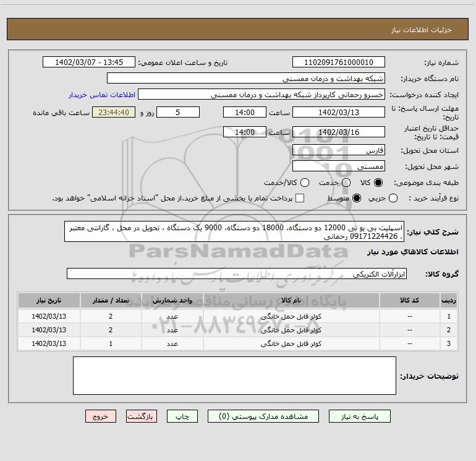Click the ردیف column header
The height and width of the screenshot is (461, 476).
449,301
